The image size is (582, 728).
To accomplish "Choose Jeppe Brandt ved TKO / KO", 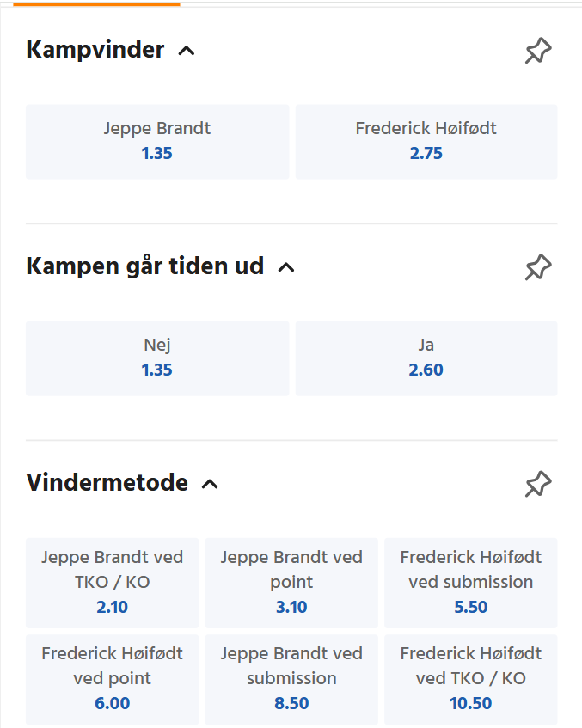I will (x=113, y=583).
